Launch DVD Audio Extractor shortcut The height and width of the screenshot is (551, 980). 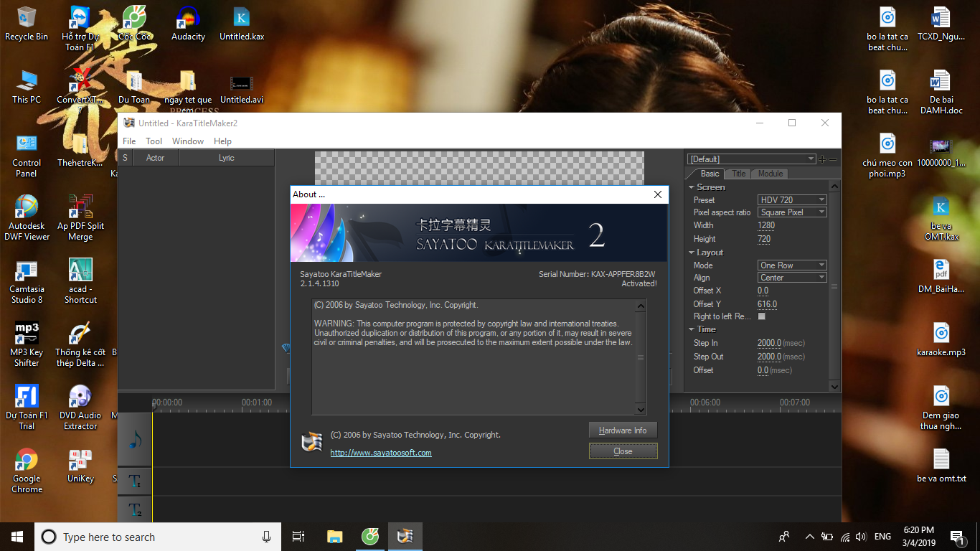click(x=80, y=407)
